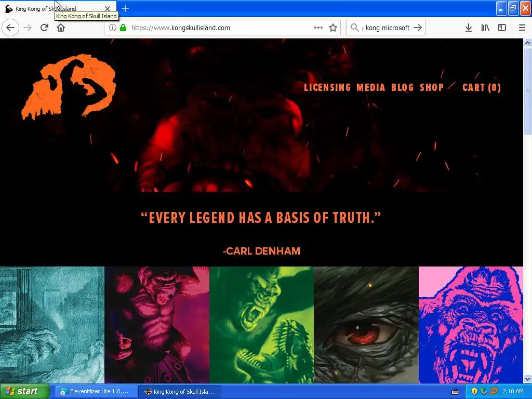Bookmark this page with the star
This screenshot has width=532, height=399.
[333, 28]
